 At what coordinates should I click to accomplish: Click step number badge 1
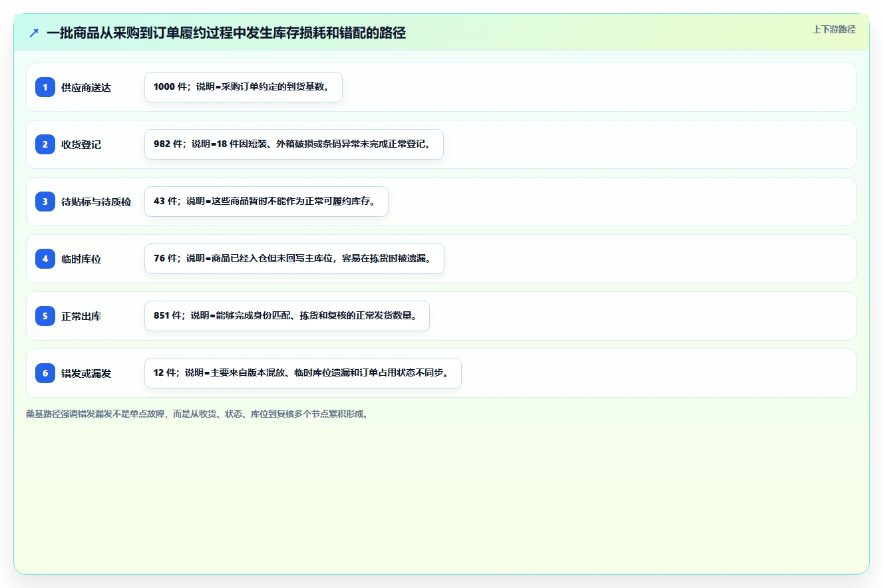point(45,87)
